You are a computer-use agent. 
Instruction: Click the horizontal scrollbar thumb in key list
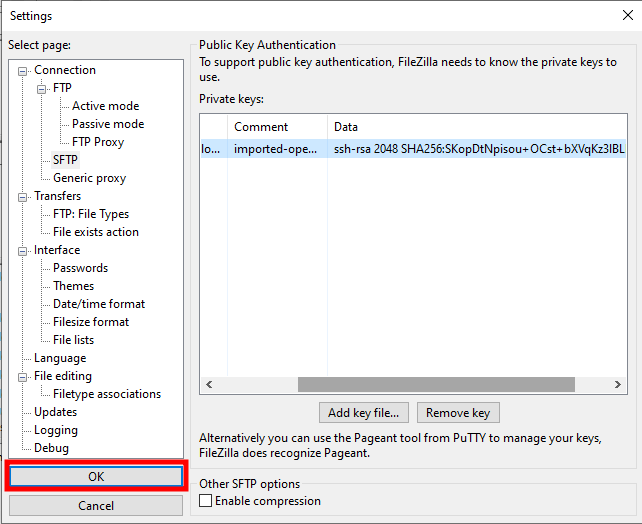point(436,384)
